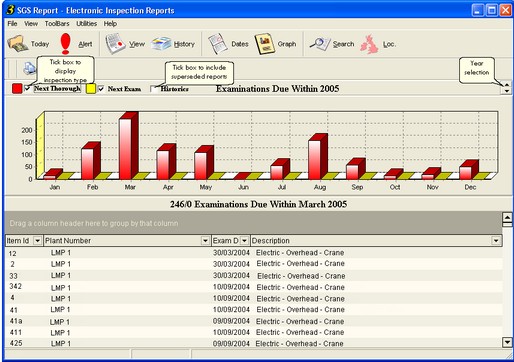Click the Search toolbar label
This screenshot has height=362, width=514.
(343, 44)
